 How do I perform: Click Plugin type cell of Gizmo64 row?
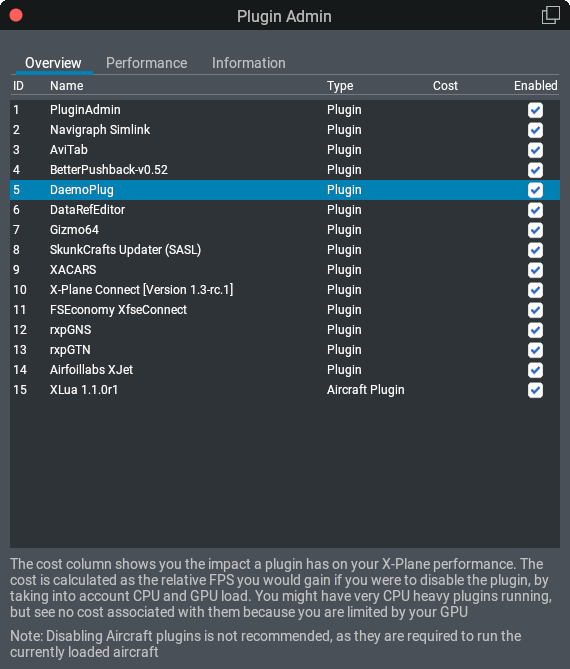[x=344, y=230]
